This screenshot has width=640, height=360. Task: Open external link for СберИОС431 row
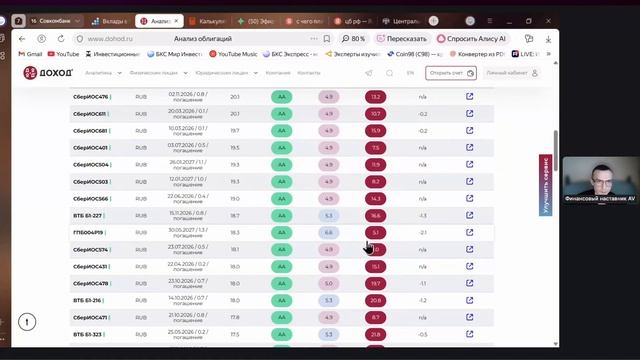click(x=469, y=266)
